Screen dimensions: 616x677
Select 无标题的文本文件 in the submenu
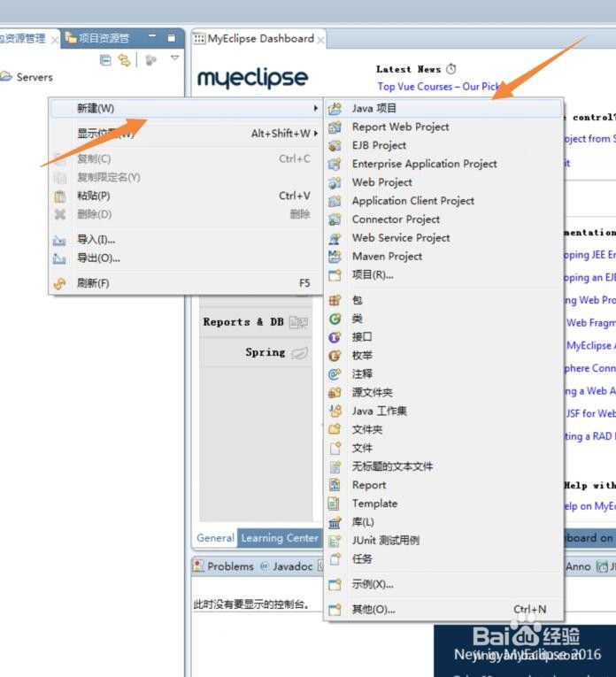443,466
